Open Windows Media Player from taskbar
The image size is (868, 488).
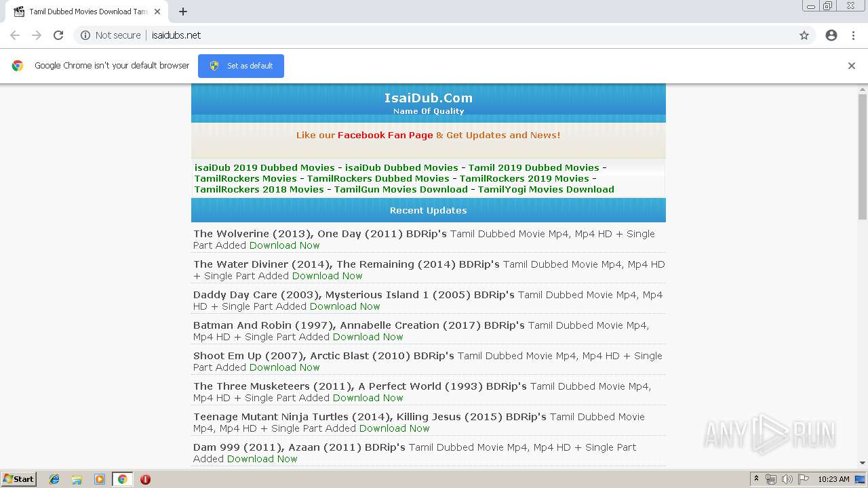click(x=100, y=479)
